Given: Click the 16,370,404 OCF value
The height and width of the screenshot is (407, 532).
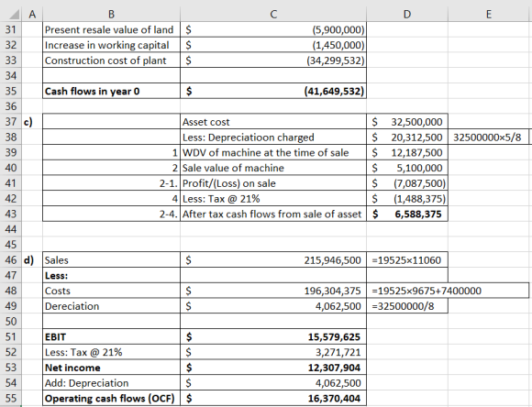Looking at the screenshot, I should (x=273, y=398).
